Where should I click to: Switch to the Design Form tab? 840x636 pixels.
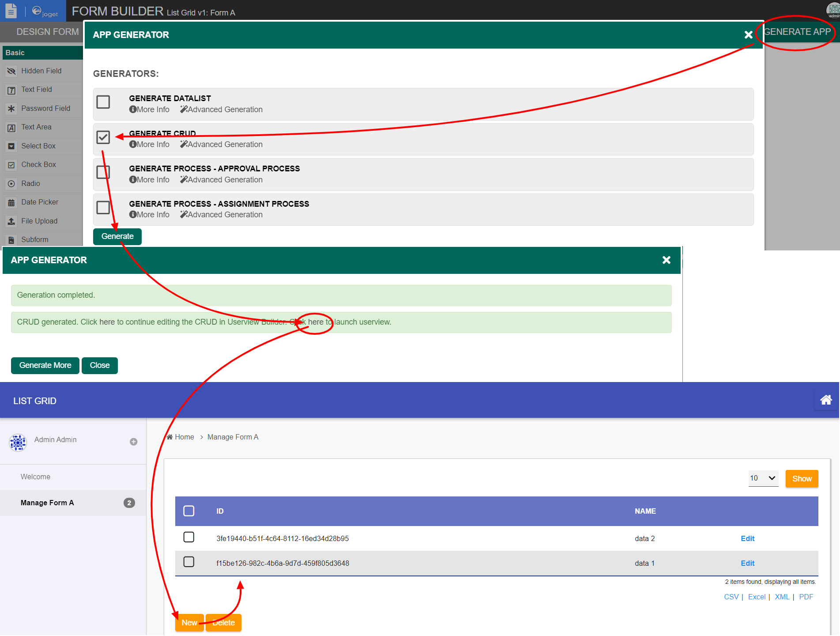pos(47,32)
